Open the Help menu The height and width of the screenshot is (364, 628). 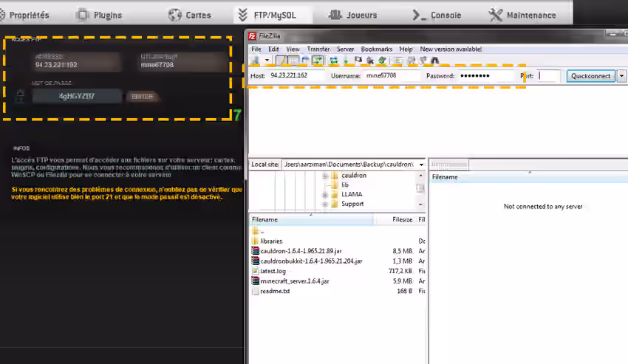(406, 49)
